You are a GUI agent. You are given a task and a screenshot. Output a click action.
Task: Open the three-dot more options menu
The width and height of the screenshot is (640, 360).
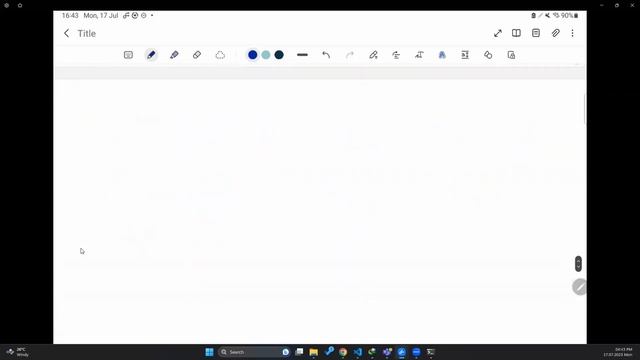tap(572, 33)
